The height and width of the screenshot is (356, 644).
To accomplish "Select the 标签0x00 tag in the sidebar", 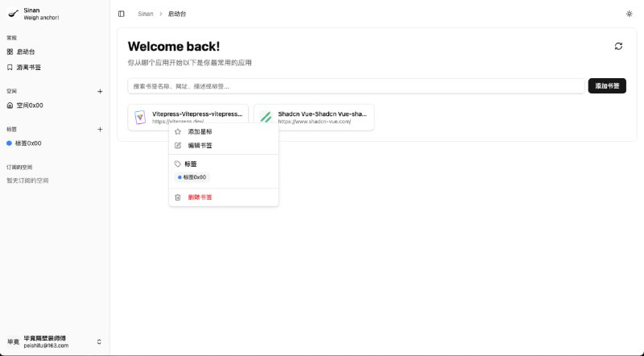I will [28, 143].
